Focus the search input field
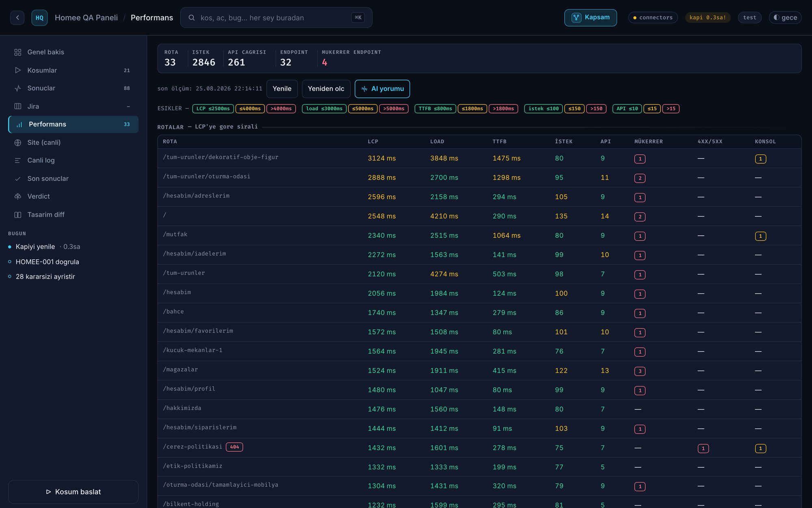 click(276, 17)
